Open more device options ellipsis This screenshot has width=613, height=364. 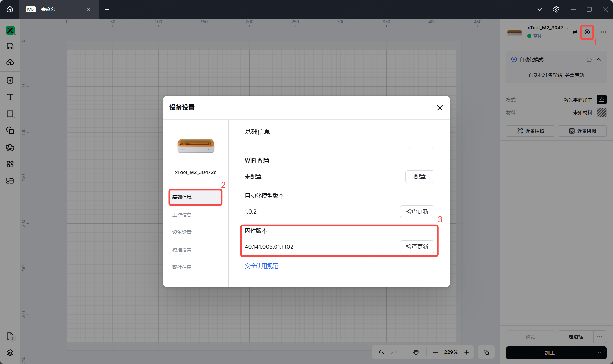603,32
